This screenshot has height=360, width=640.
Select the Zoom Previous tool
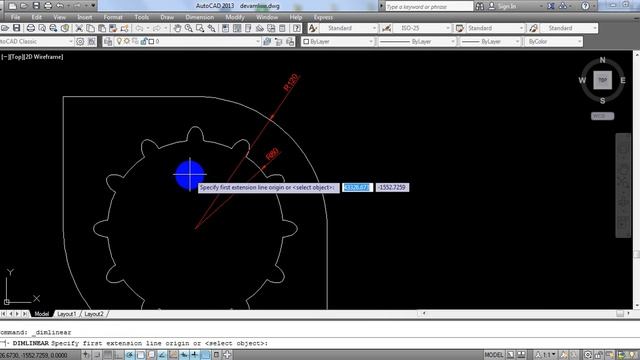tap(211, 28)
